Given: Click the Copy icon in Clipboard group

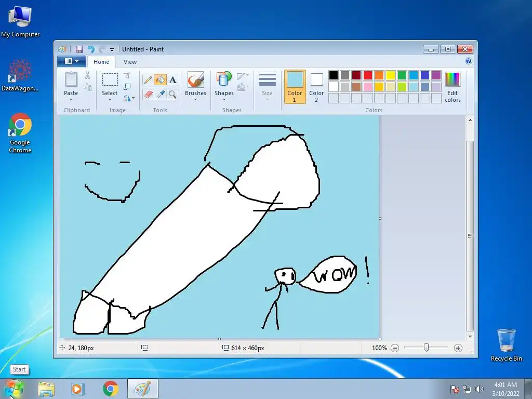Looking at the screenshot, I should pos(87,87).
